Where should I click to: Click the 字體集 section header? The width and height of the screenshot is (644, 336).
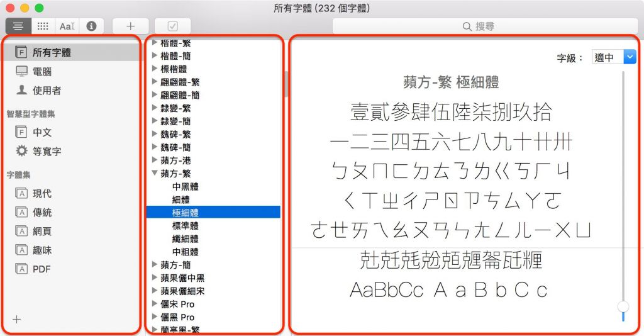coord(18,175)
